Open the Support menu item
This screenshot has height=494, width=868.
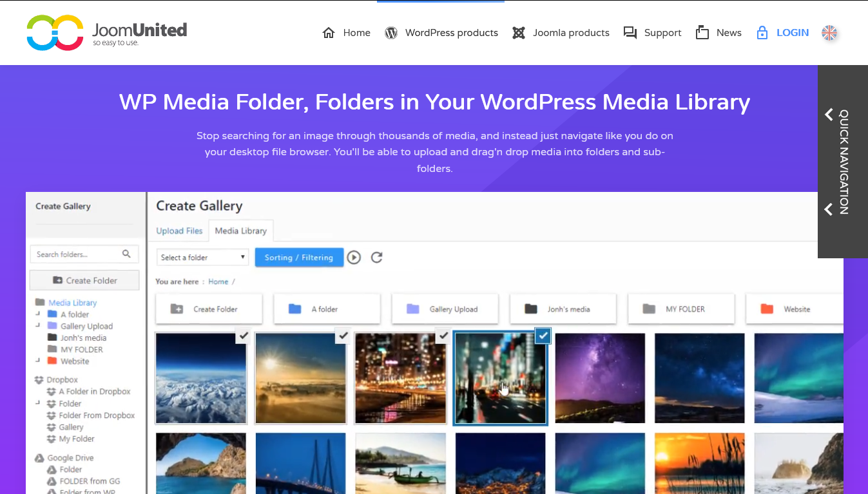coord(663,33)
